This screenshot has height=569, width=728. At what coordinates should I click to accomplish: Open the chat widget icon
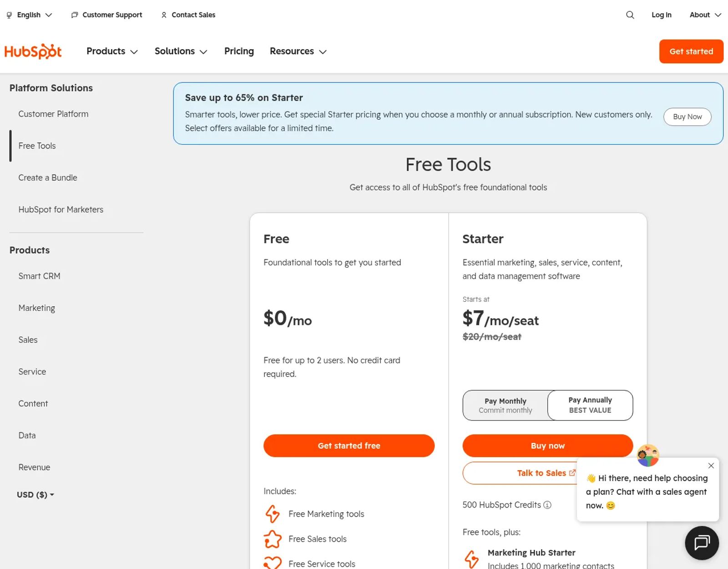[x=702, y=543]
